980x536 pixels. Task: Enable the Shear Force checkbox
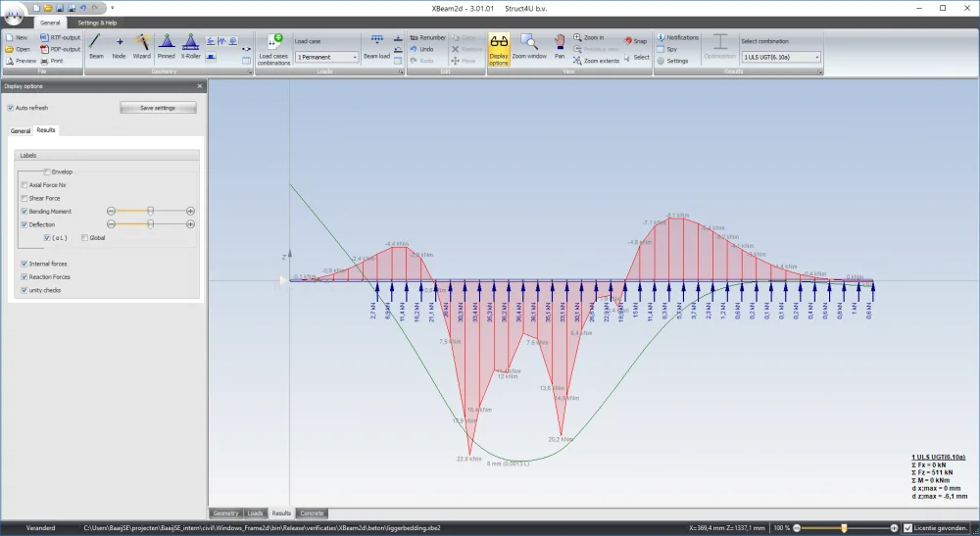24,198
